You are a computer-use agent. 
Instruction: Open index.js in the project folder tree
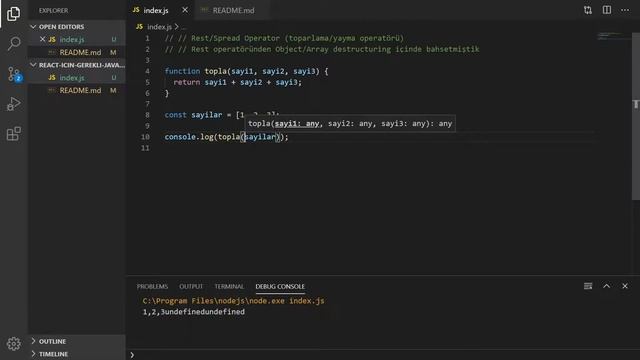(x=77, y=78)
